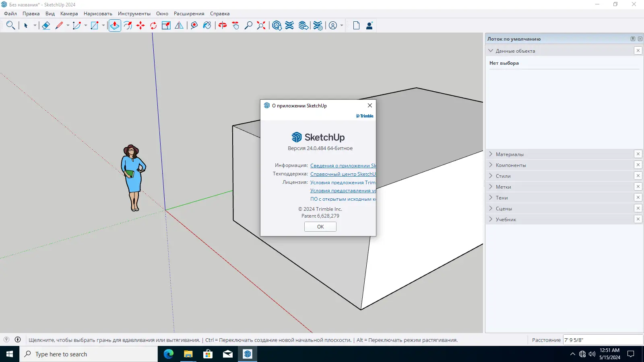Activate the Zoom camera tool

(248, 25)
